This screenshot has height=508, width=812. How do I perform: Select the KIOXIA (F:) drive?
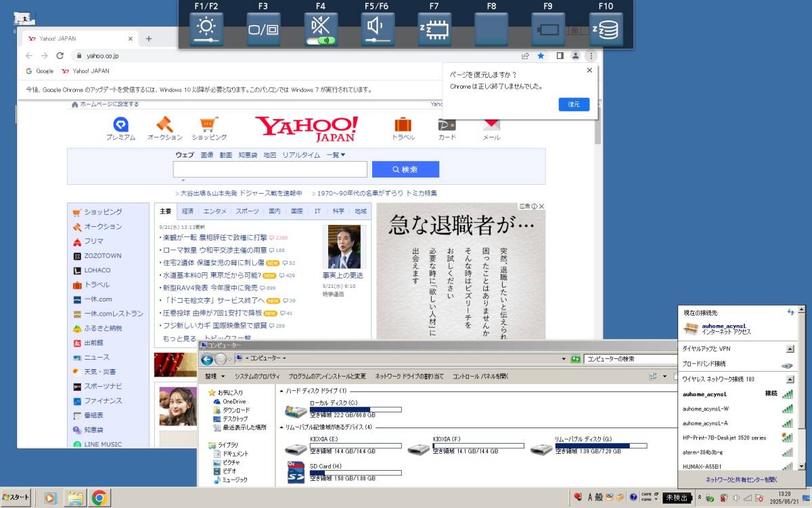[467, 446]
